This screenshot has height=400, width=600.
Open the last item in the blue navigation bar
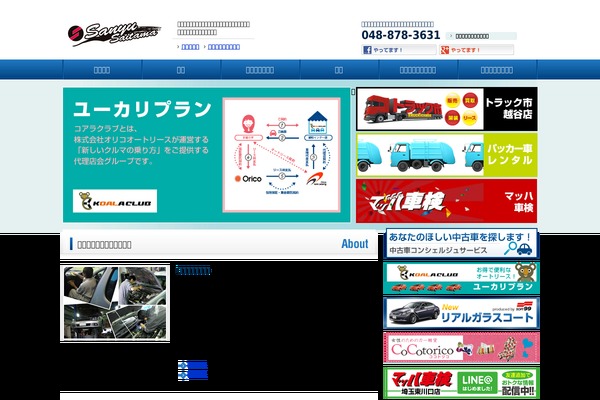497,70
